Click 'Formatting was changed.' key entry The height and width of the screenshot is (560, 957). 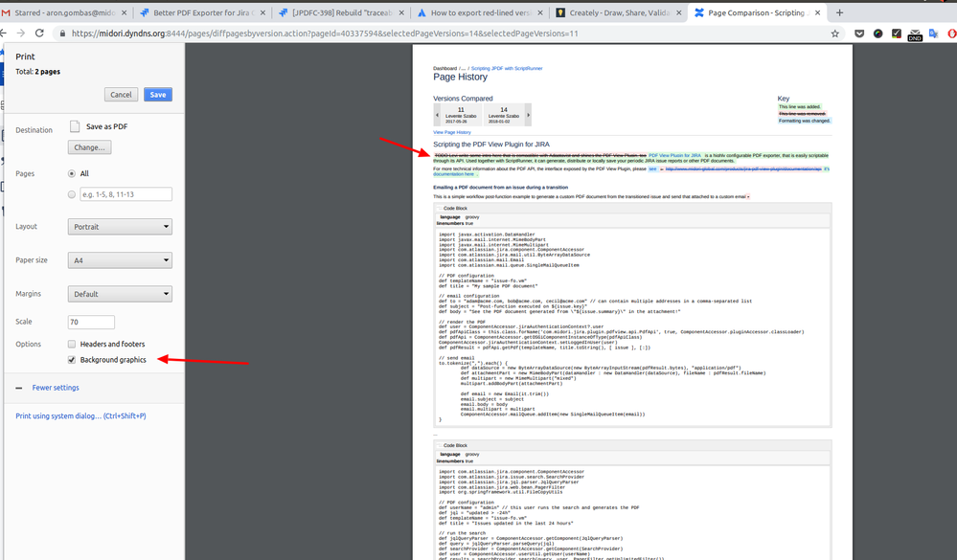tap(805, 121)
